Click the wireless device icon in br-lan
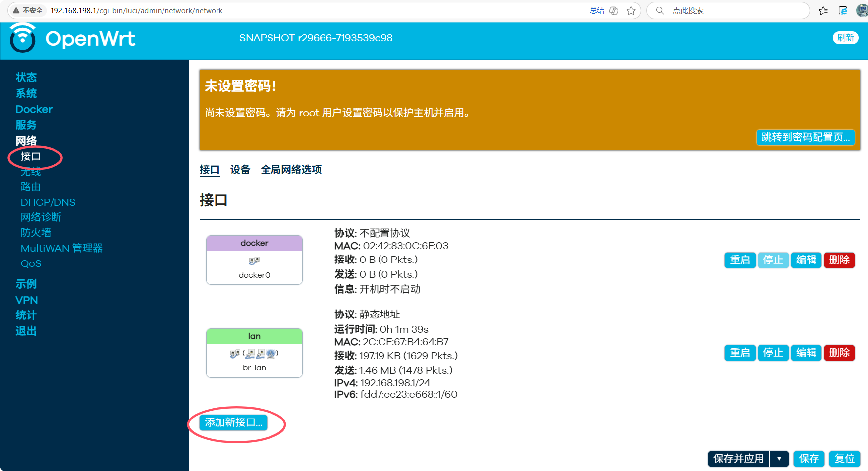The height and width of the screenshot is (471, 868). point(271,353)
